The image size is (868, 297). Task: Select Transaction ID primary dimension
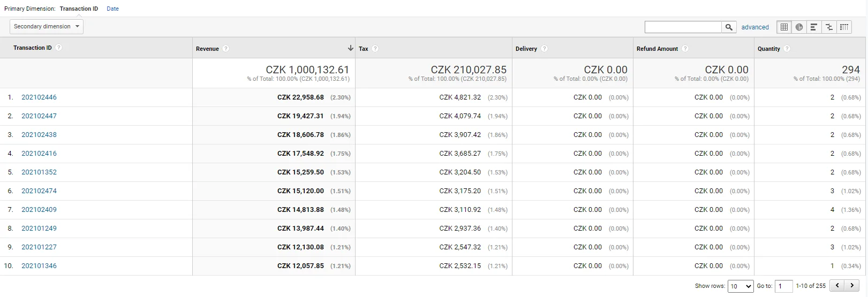pos(79,9)
